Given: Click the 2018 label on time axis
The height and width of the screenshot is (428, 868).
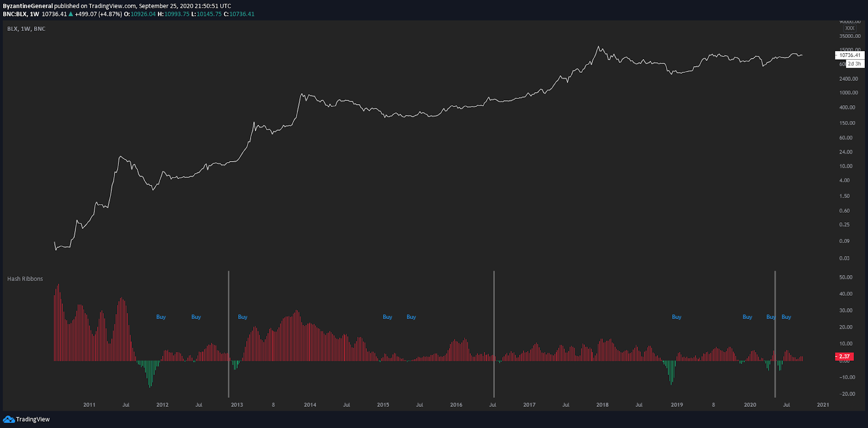Looking at the screenshot, I should [602, 405].
